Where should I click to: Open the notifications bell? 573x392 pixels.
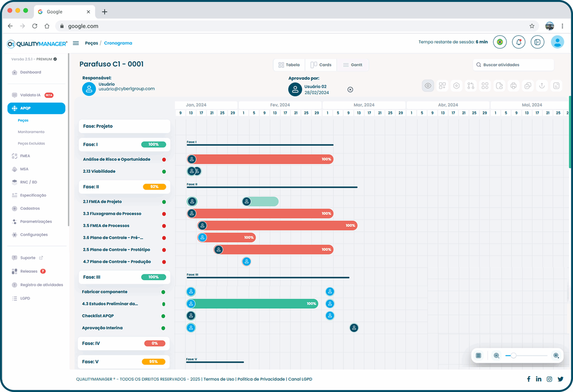tap(519, 42)
